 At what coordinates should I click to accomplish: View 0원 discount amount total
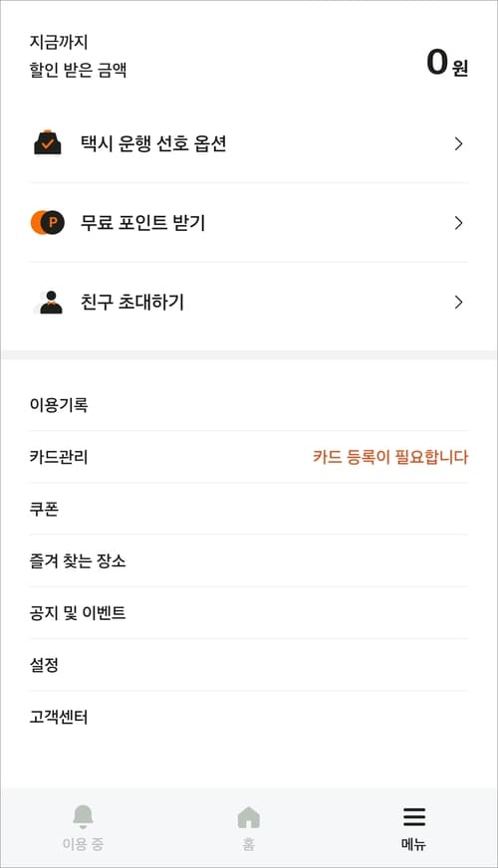tap(447, 63)
